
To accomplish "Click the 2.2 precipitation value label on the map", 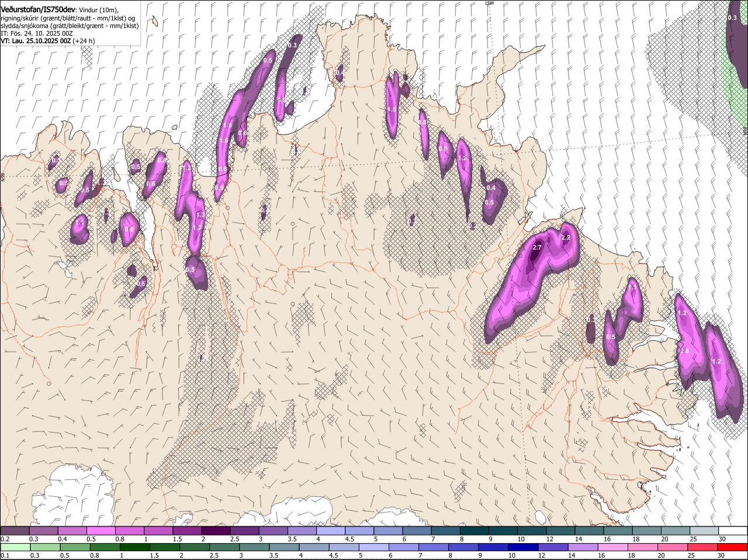I will click(x=565, y=238).
